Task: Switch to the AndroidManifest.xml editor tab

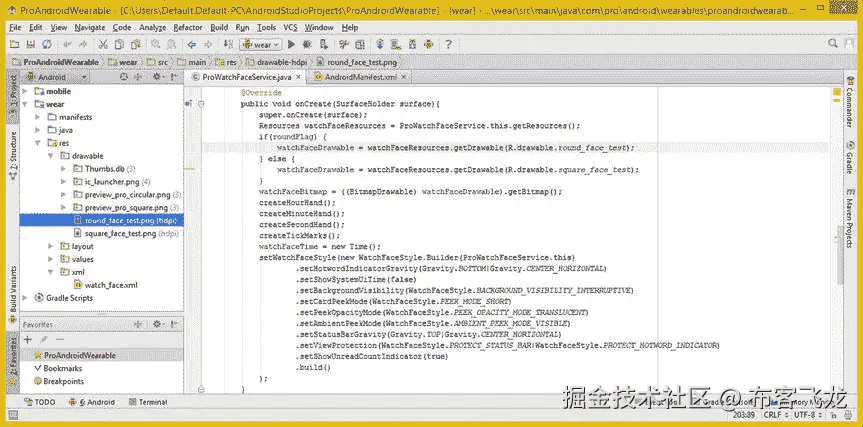Action: pyautogui.click(x=361, y=77)
